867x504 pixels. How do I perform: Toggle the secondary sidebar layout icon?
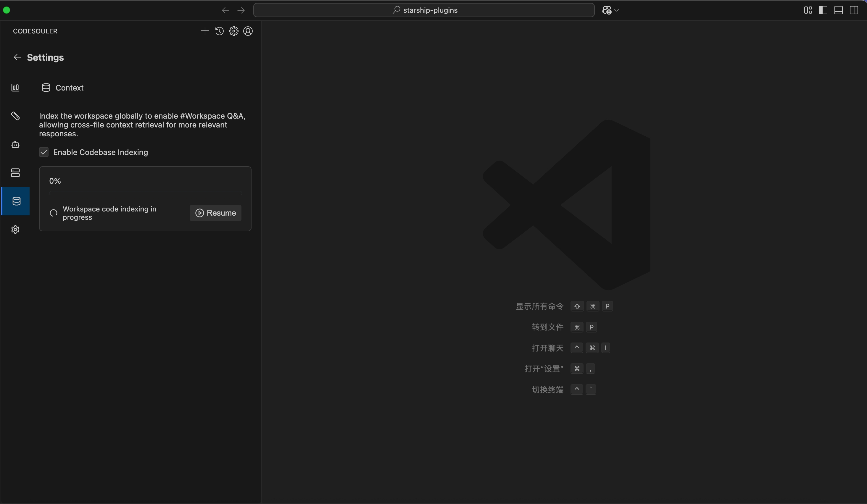pyautogui.click(x=854, y=10)
